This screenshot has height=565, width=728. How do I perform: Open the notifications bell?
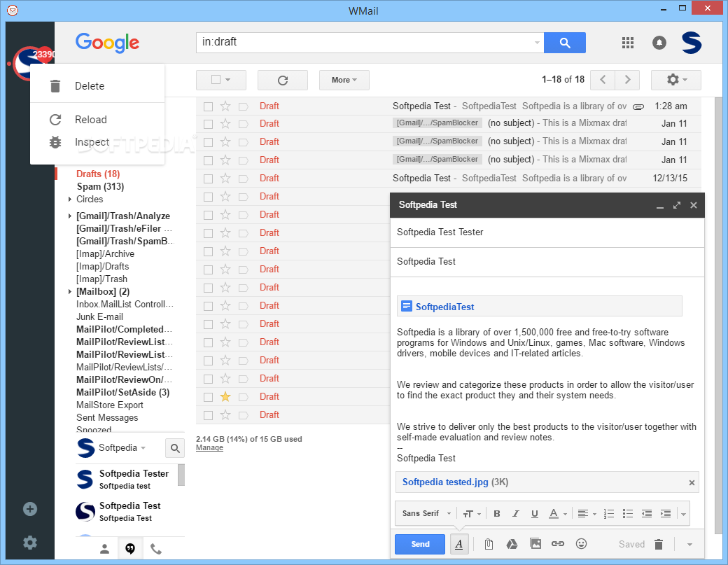[659, 43]
